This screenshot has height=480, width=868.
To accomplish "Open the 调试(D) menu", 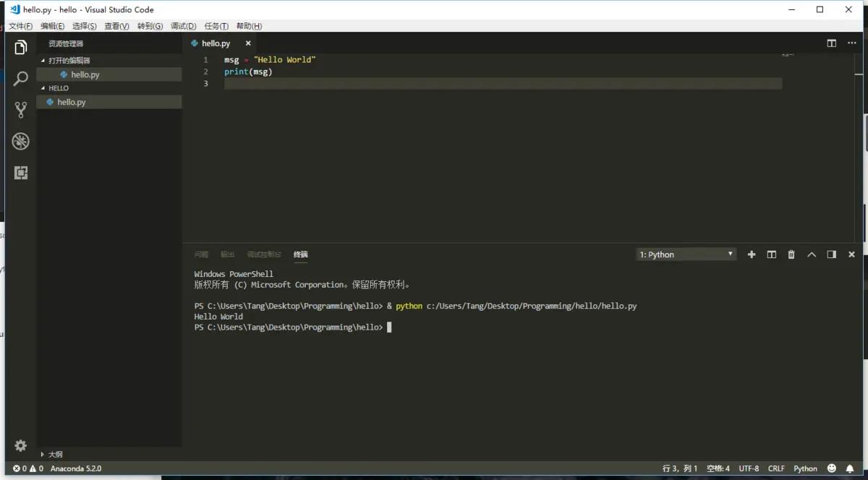I will tap(183, 26).
